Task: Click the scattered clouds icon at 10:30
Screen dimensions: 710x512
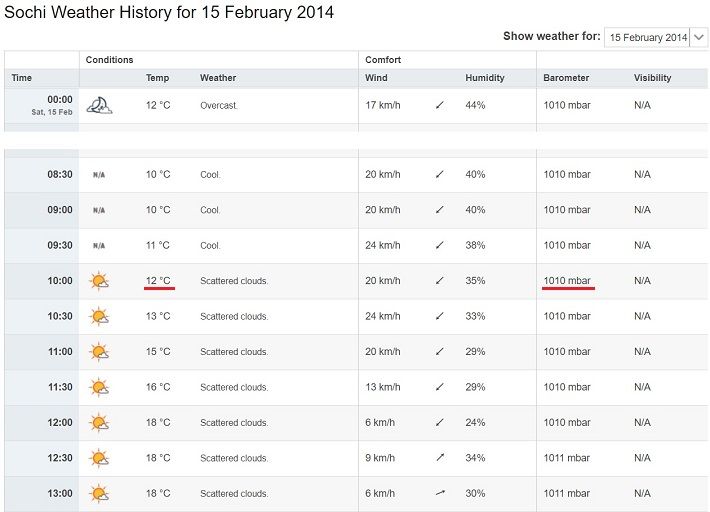Action: [99, 316]
